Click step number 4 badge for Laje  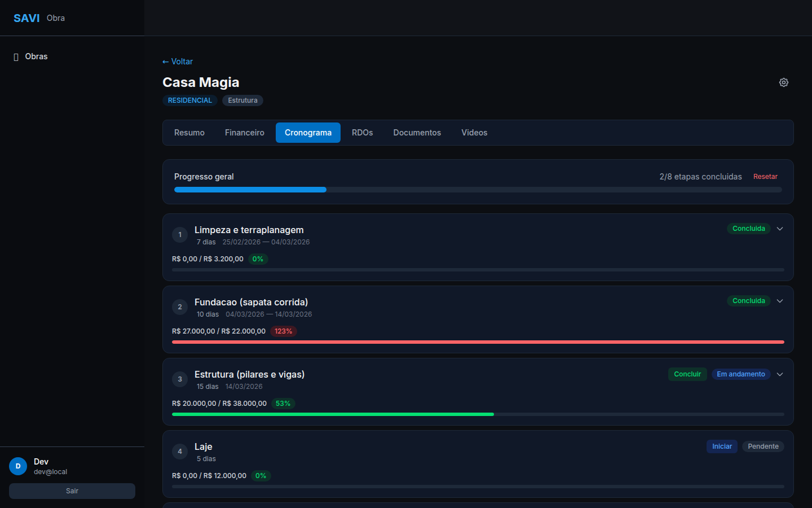[x=180, y=452]
